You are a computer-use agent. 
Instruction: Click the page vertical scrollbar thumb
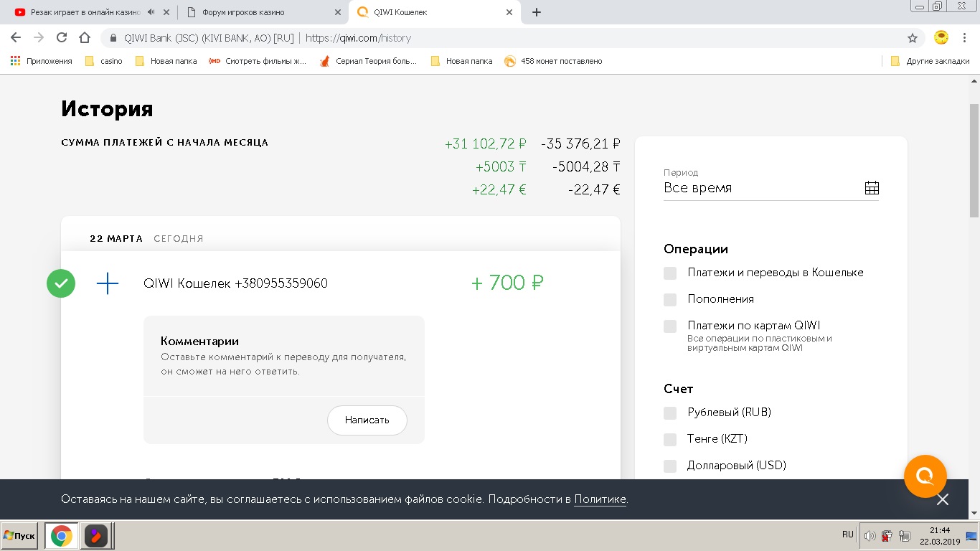pos(974,161)
